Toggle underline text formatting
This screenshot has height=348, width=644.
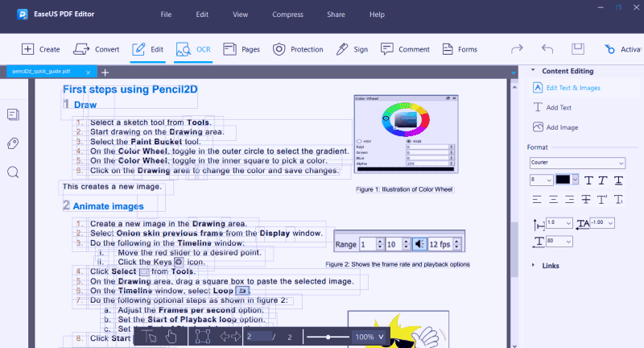pyautogui.click(x=618, y=180)
